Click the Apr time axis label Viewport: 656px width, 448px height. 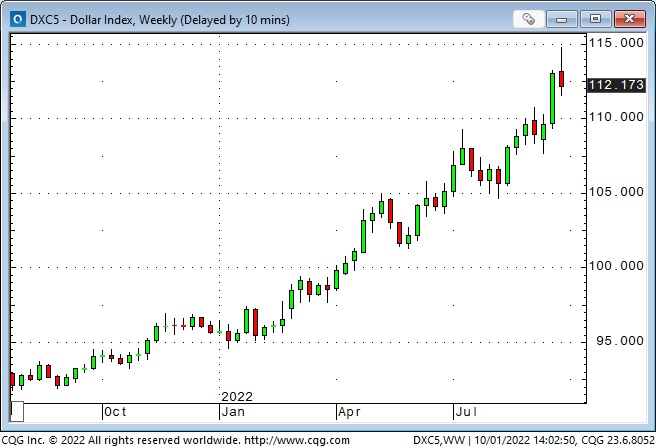(x=349, y=412)
